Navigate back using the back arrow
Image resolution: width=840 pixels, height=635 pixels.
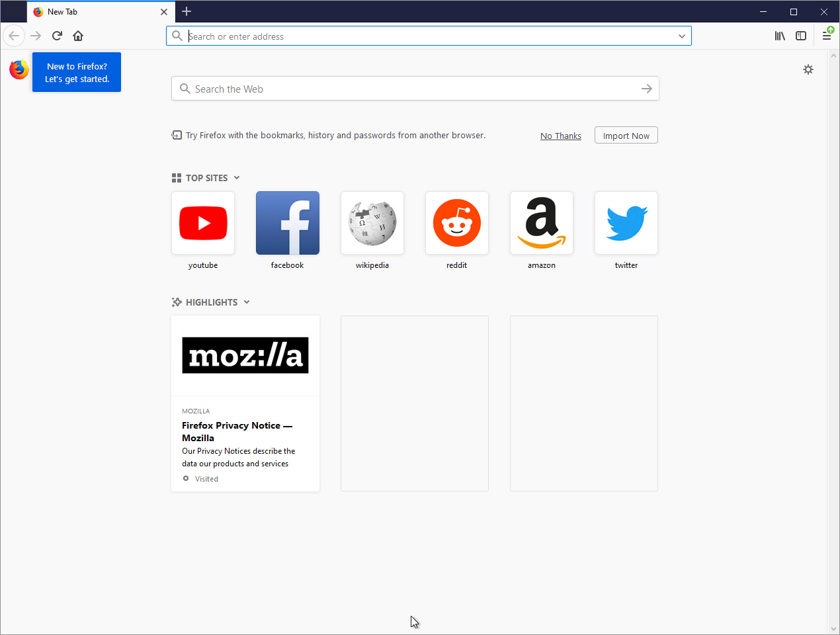click(x=14, y=36)
